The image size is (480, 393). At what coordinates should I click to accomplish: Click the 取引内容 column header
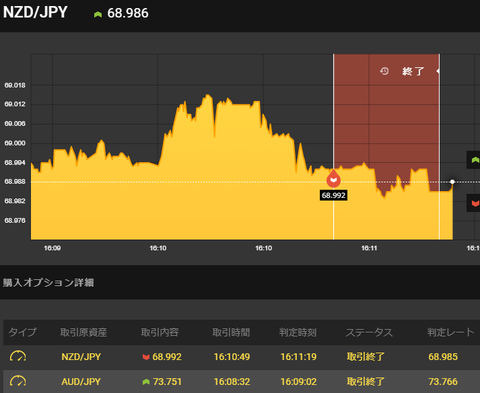coord(160,332)
